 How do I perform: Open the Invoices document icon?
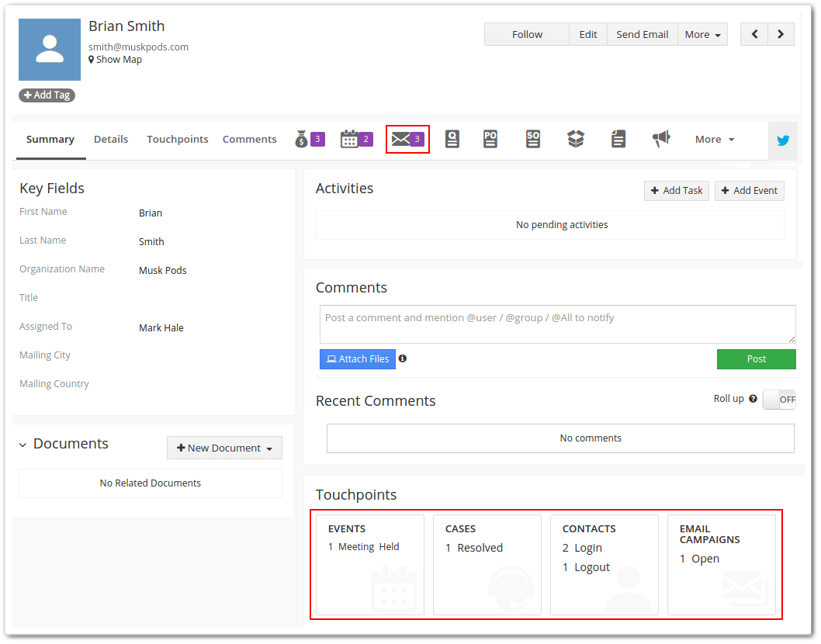618,138
